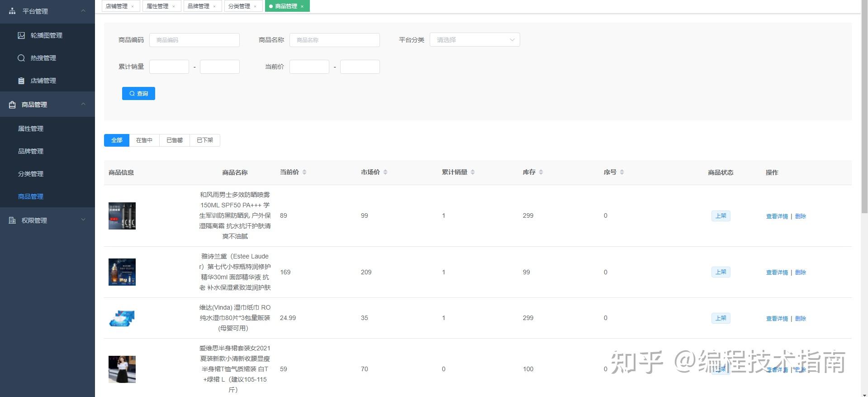The image size is (868, 397).
Task: Open 热搜管理 in the sidebar
Action: 47,58
